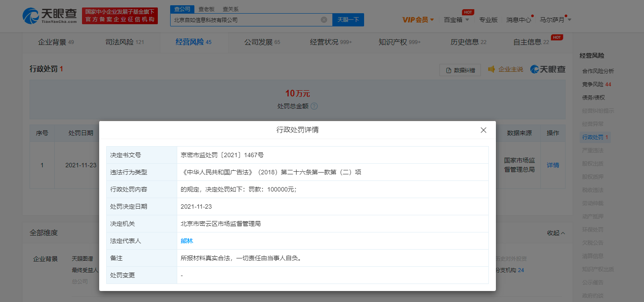Collapse the 全部维度 section with 收起
644x302 pixels.
[x=556, y=233]
